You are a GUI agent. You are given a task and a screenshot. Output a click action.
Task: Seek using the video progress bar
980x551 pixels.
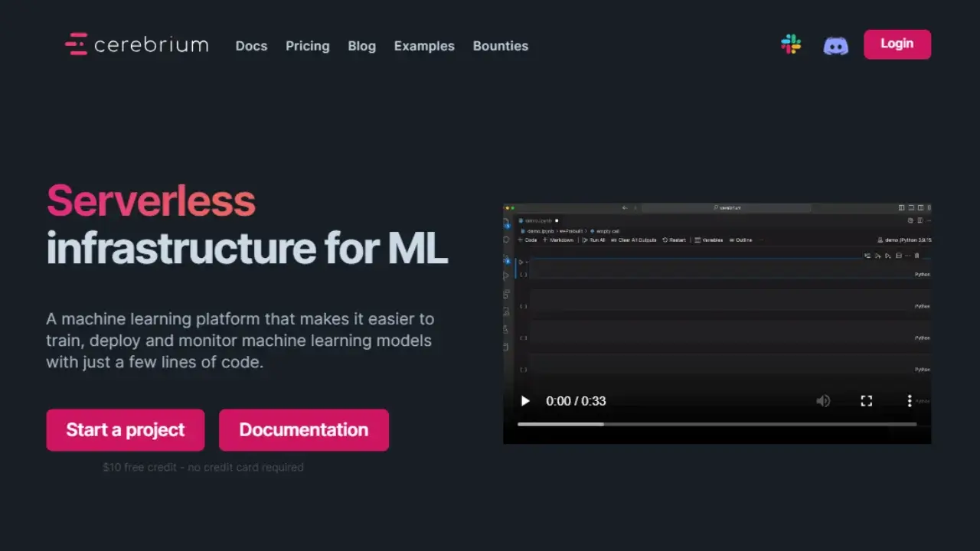coord(717,424)
